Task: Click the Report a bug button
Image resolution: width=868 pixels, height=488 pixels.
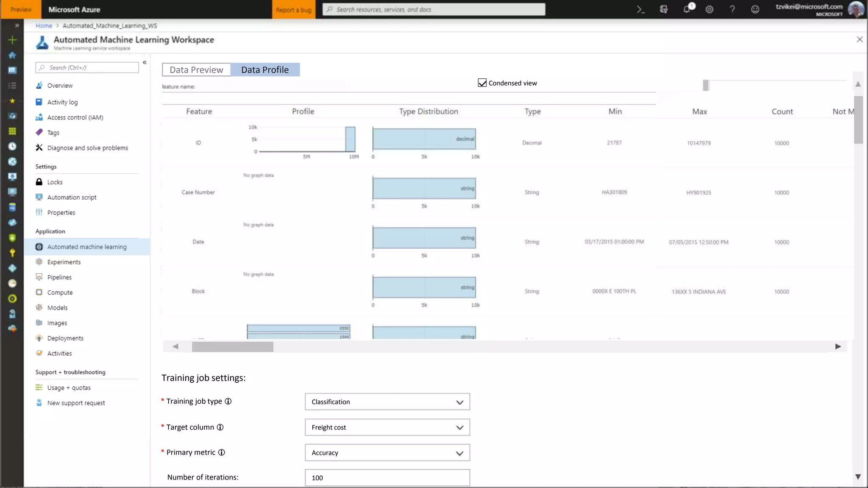Action: 294,9
